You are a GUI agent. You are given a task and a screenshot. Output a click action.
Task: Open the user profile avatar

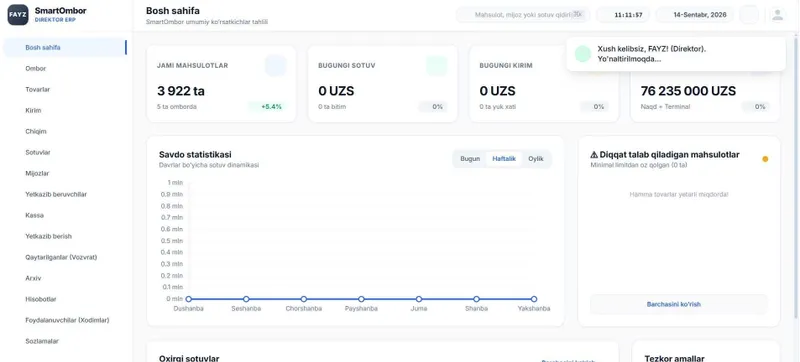click(777, 15)
